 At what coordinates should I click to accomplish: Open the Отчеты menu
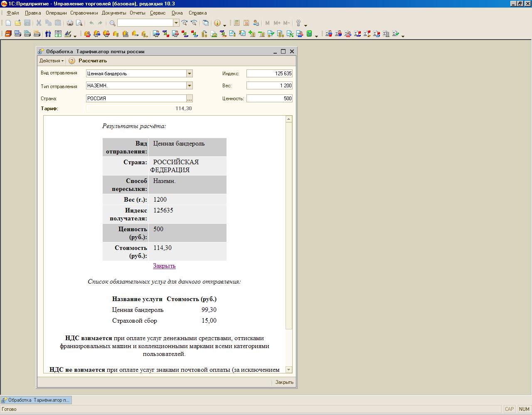click(137, 13)
